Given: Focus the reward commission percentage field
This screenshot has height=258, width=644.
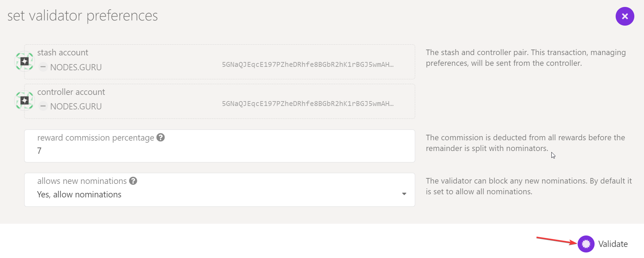Looking at the screenshot, I should pos(220,146).
